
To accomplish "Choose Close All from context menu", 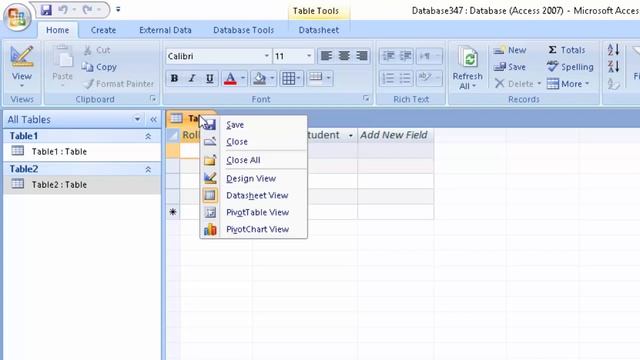I will coord(253,160).
